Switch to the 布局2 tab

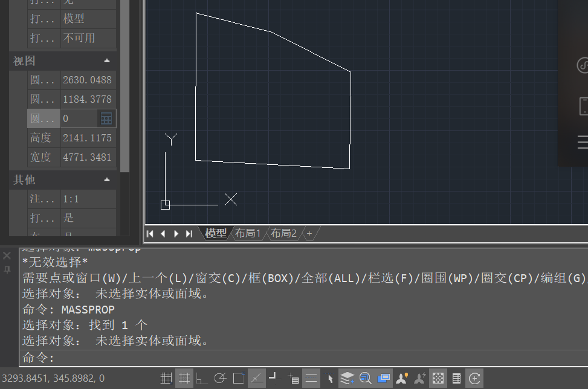(283, 233)
